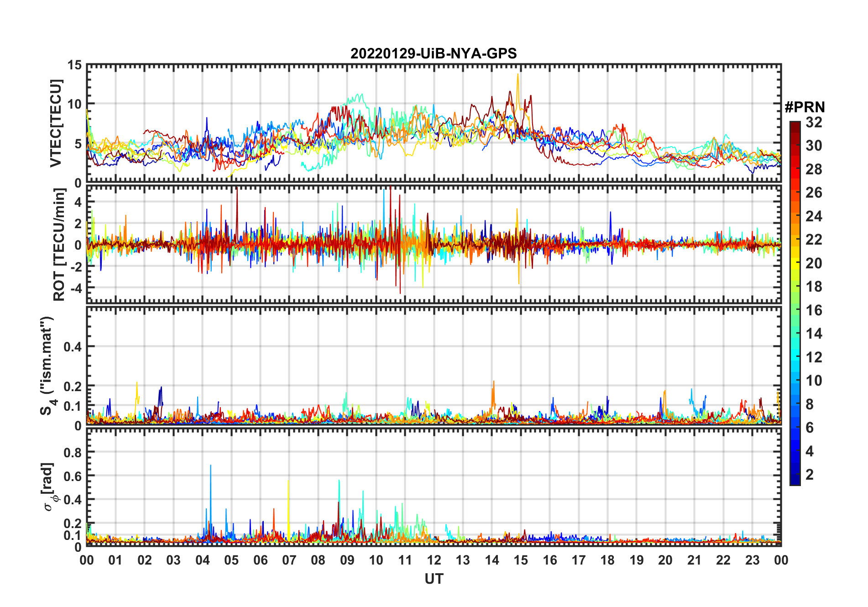Screen dimensions: 868x607
Task: Click UT axis tick label 21
Action: tap(695, 560)
